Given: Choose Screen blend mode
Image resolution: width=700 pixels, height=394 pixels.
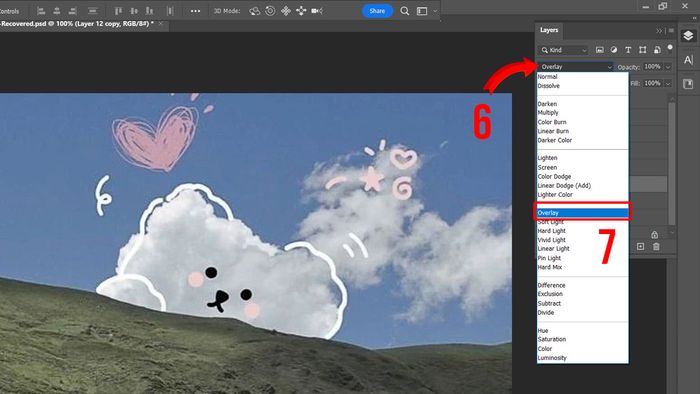Looking at the screenshot, I should pyautogui.click(x=583, y=167).
